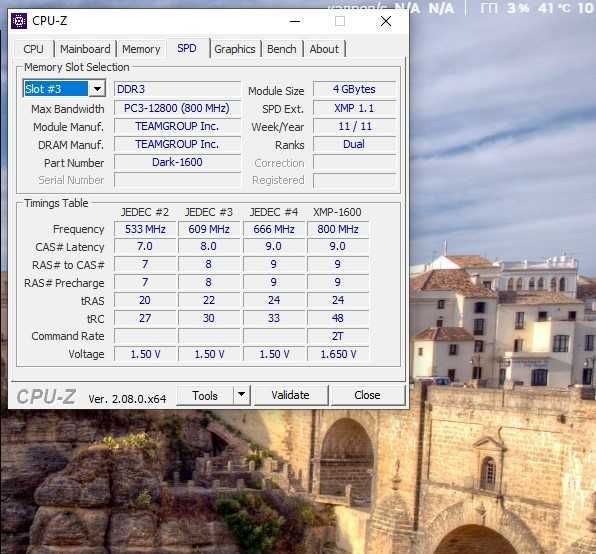
Task: Click the 1.650 V XMP voltage value
Action: (338, 354)
